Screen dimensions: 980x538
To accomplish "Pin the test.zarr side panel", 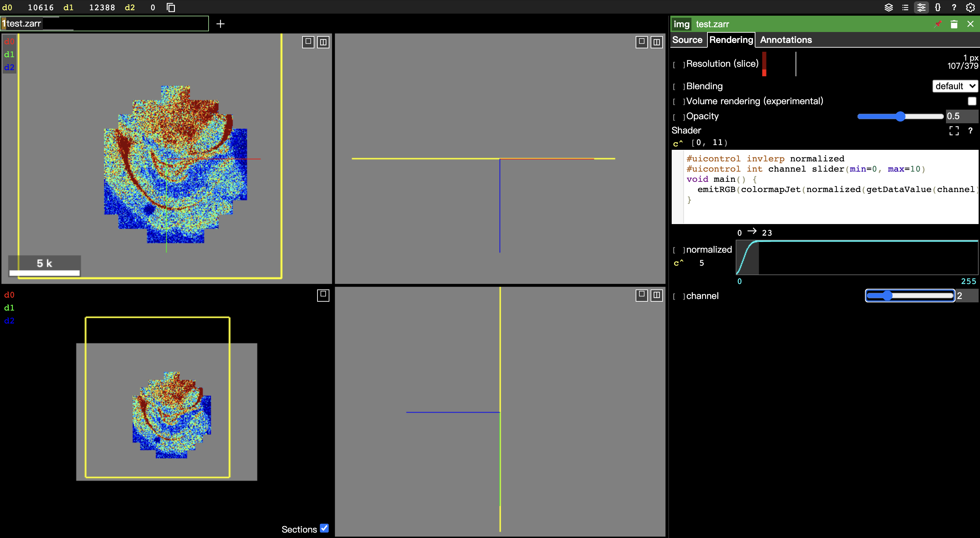I will click(x=938, y=24).
